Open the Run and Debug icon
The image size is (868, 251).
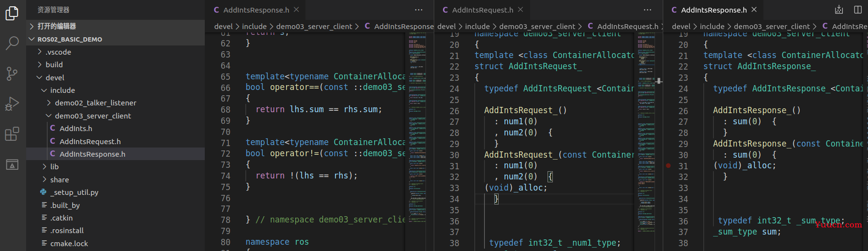pyautogui.click(x=12, y=103)
